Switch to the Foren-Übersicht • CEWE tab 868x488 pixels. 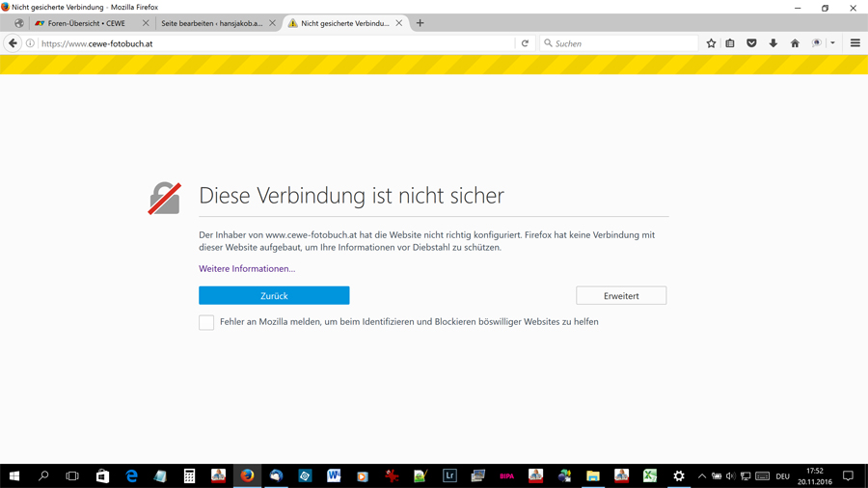(87, 23)
